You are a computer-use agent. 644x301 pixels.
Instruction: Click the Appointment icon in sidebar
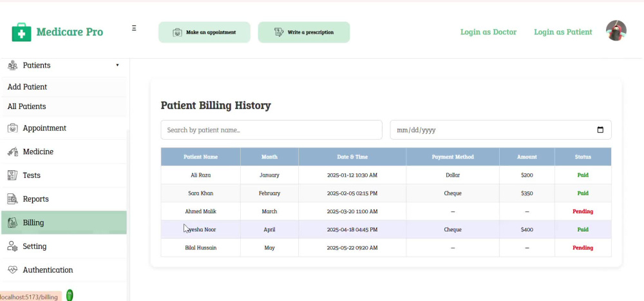[x=13, y=128]
